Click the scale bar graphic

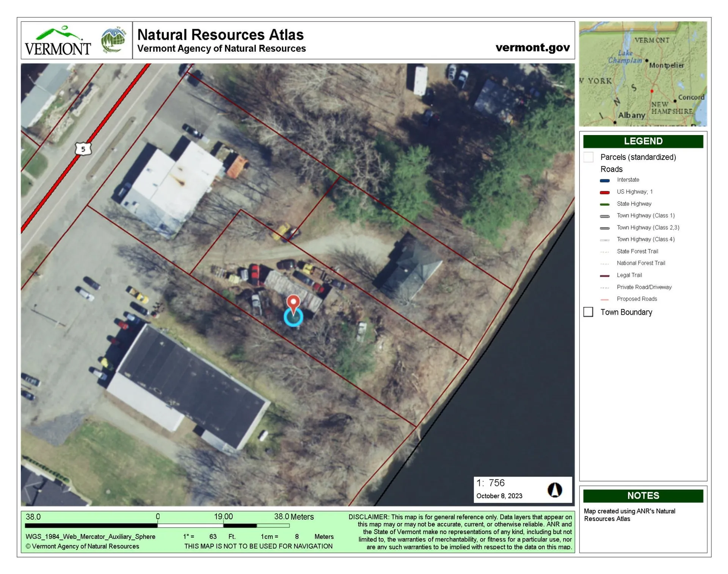[157, 525]
